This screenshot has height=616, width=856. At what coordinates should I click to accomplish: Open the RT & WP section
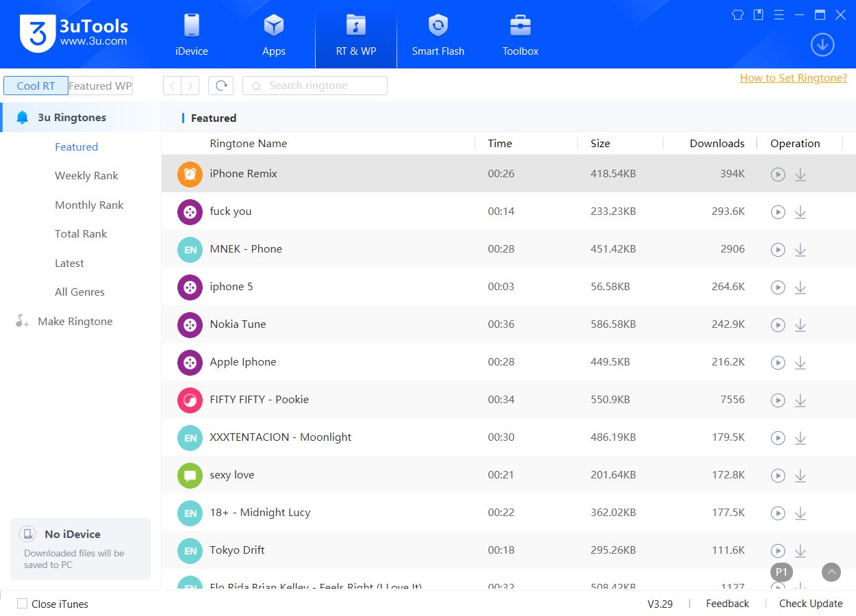tap(356, 34)
